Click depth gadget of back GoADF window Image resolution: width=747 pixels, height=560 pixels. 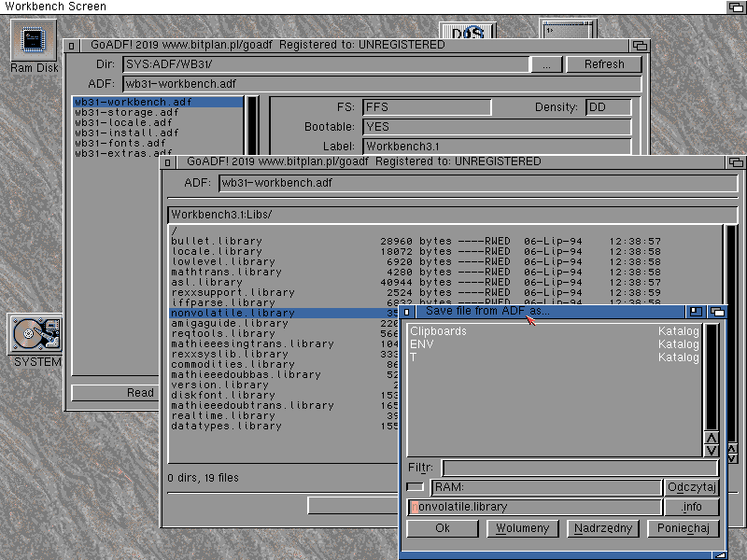pos(641,45)
